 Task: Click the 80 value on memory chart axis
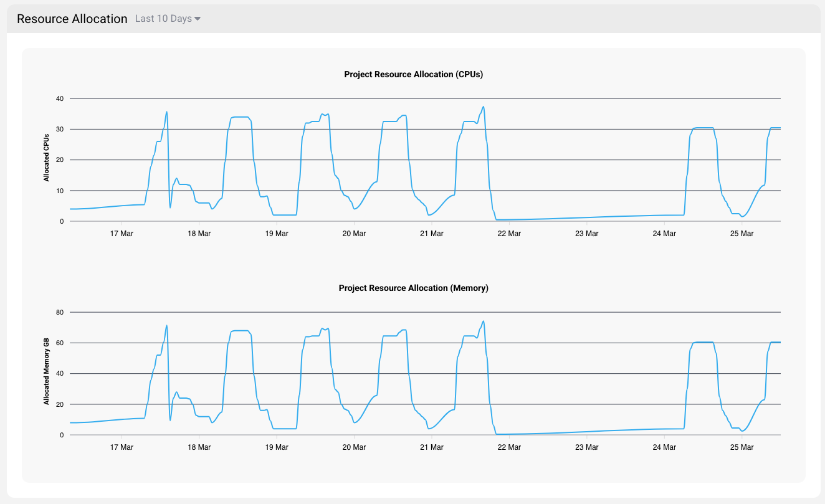[60, 311]
